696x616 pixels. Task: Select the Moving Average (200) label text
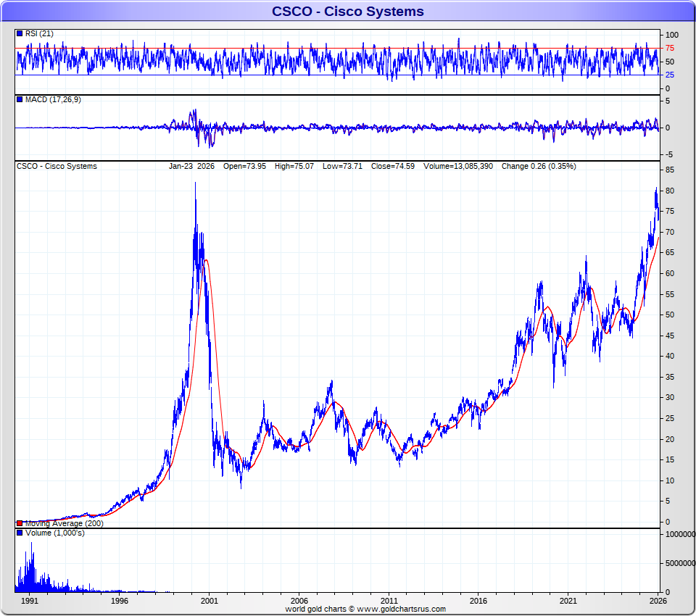(x=64, y=523)
